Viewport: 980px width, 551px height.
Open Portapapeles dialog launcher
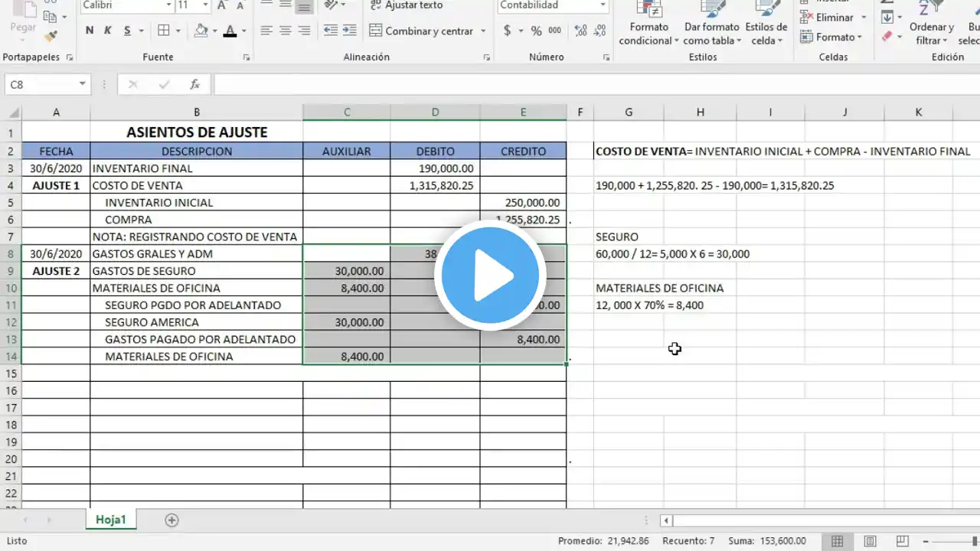click(x=70, y=57)
